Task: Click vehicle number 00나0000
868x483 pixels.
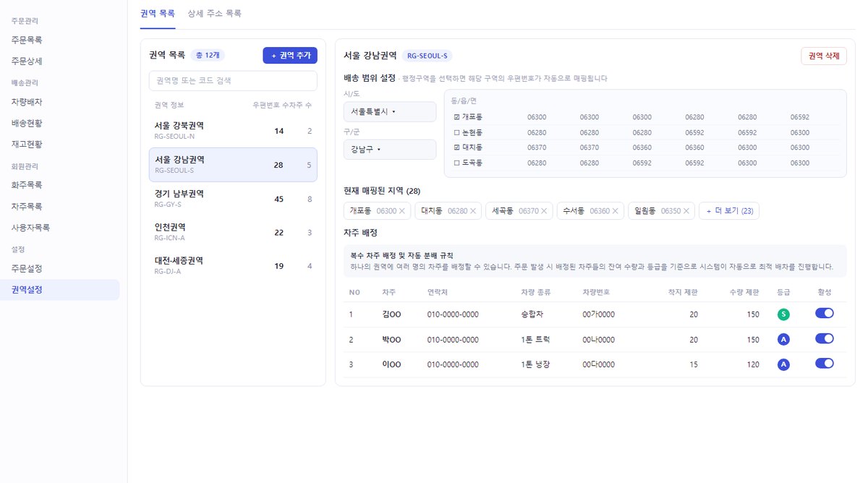Action: click(598, 339)
